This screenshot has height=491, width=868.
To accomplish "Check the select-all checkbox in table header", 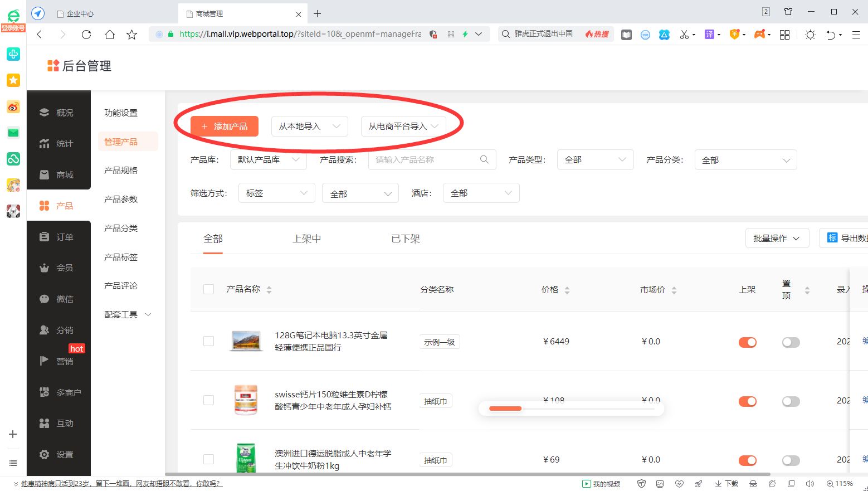I will pyautogui.click(x=208, y=289).
